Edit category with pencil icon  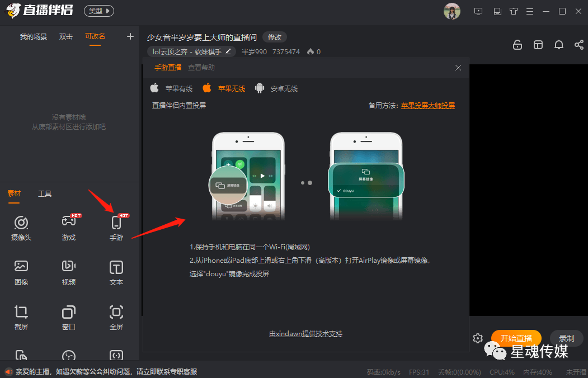228,51
